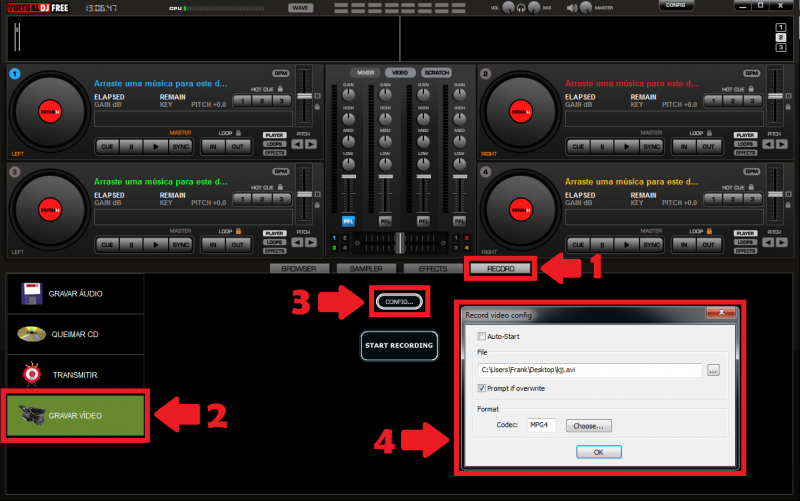Toggle the Wave display button
This screenshot has width=800, height=501.
301,8
